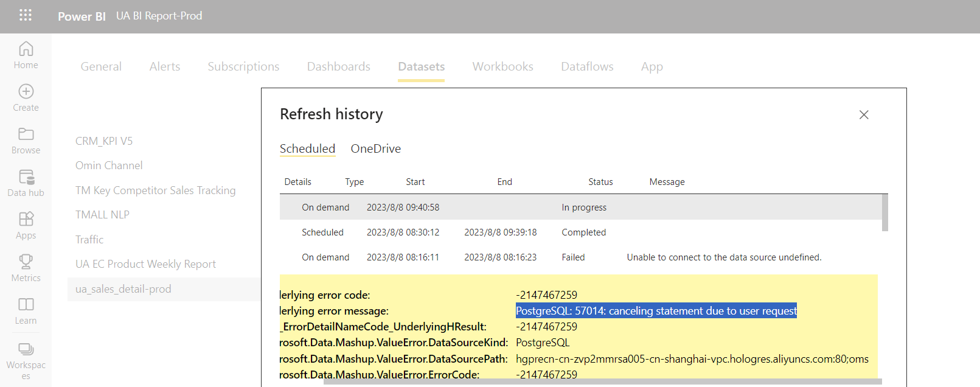Click the Message column header
Screen dimensions: 980x387
click(667, 182)
